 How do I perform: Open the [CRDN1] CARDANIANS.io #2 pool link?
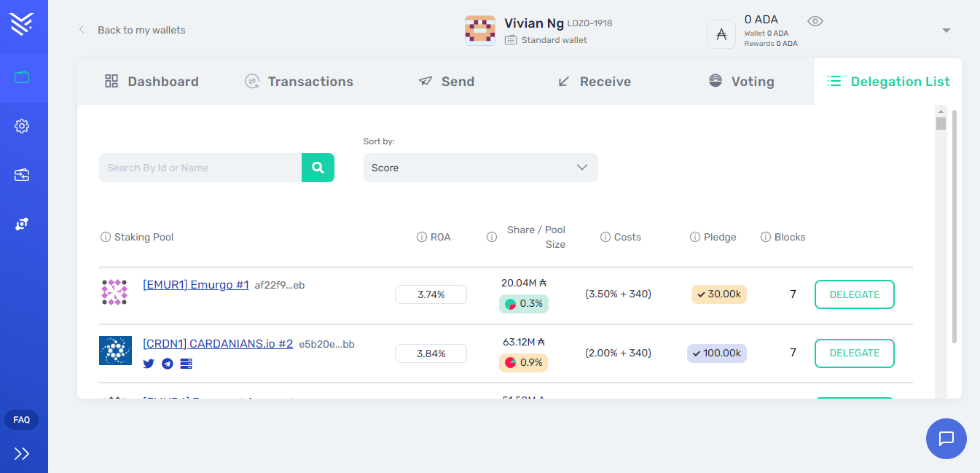pos(218,343)
